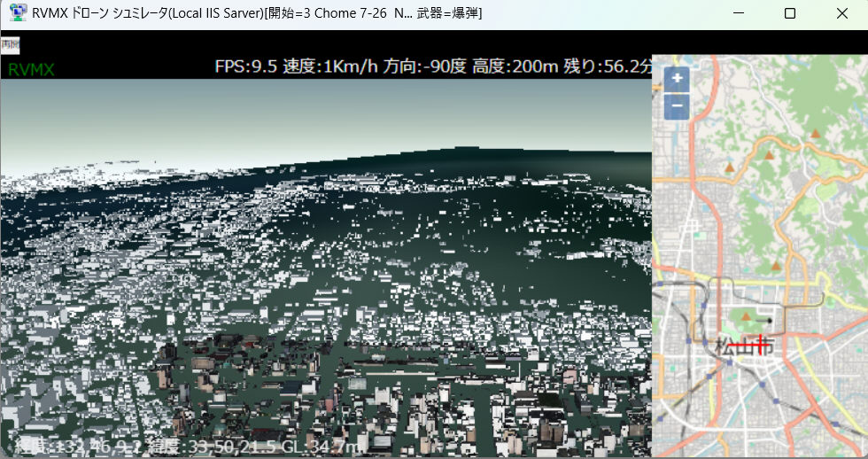Click the red crosshair drone marker
868x459 pixels.
[760, 345]
